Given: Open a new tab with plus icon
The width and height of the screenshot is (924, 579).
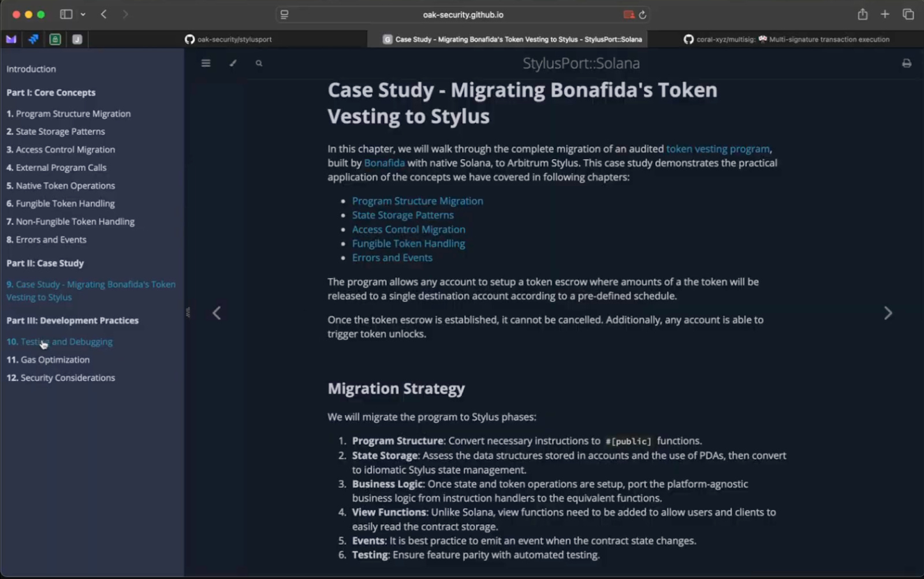Looking at the screenshot, I should click(x=885, y=14).
